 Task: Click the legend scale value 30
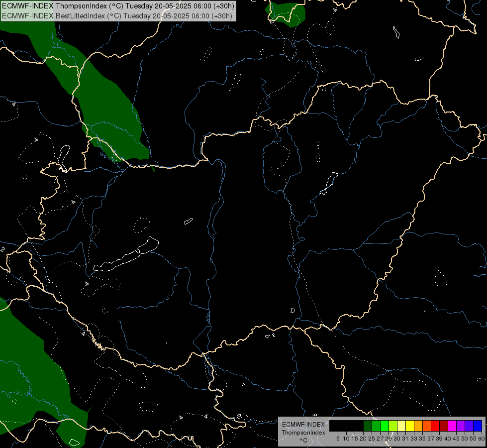click(397, 439)
